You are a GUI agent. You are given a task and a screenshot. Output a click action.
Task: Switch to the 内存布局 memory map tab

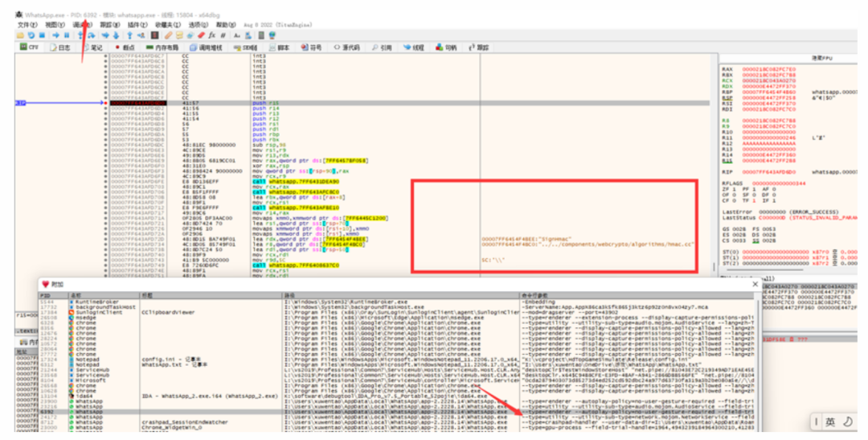(x=162, y=47)
